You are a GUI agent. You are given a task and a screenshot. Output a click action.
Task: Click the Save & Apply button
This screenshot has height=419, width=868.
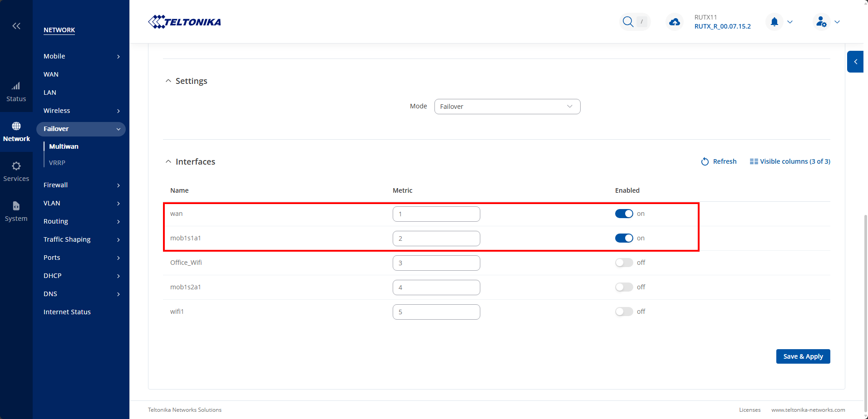pos(803,356)
